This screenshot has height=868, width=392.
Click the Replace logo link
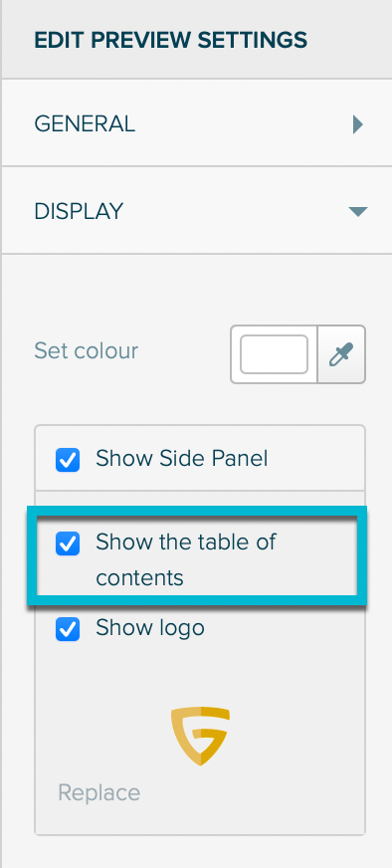point(99,792)
